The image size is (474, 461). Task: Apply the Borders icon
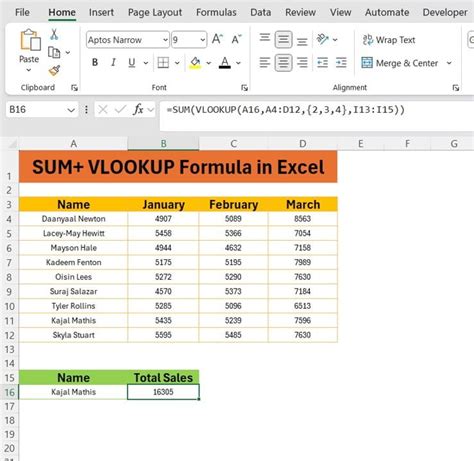163,62
